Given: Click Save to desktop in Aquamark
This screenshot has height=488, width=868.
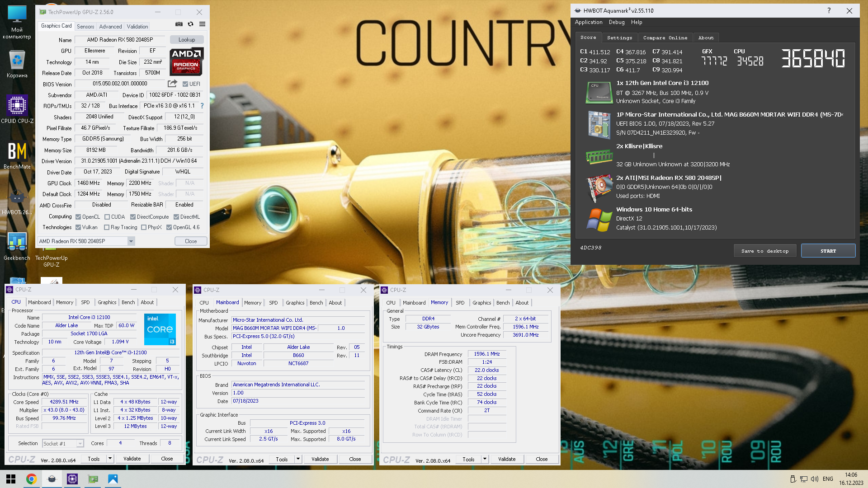Looking at the screenshot, I should tap(765, 251).
